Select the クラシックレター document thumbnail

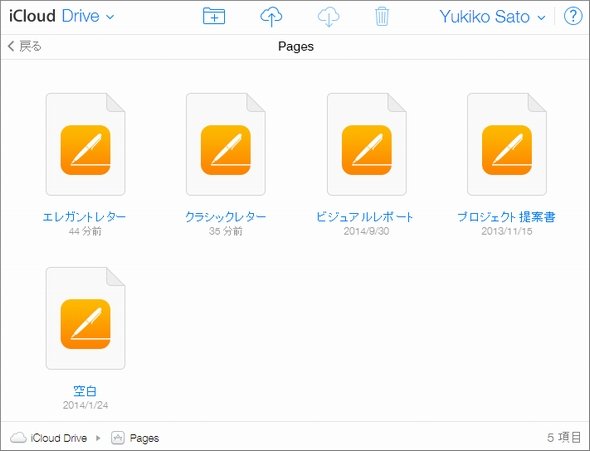pyautogui.click(x=226, y=144)
